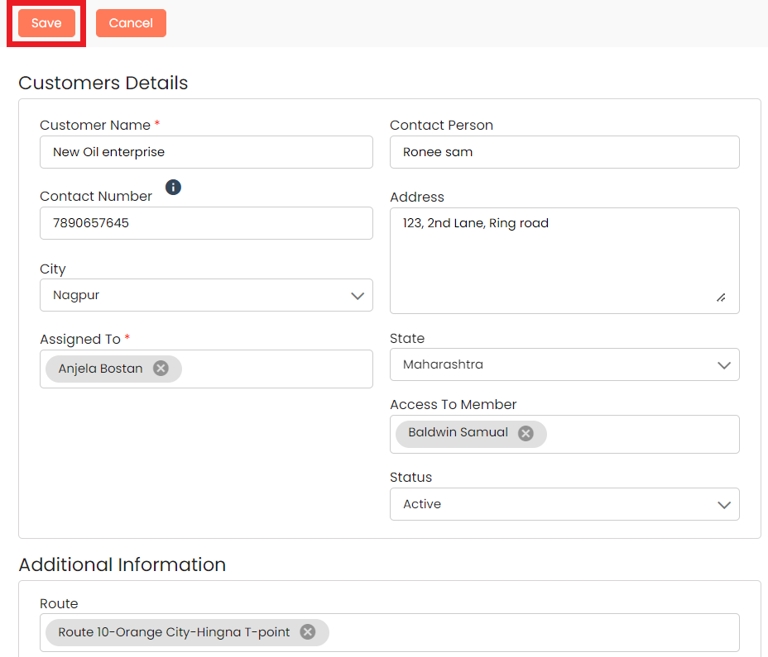Select the Anjela Bostan chip label
Viewport: 768px width, 657px height.
(100, 369)
